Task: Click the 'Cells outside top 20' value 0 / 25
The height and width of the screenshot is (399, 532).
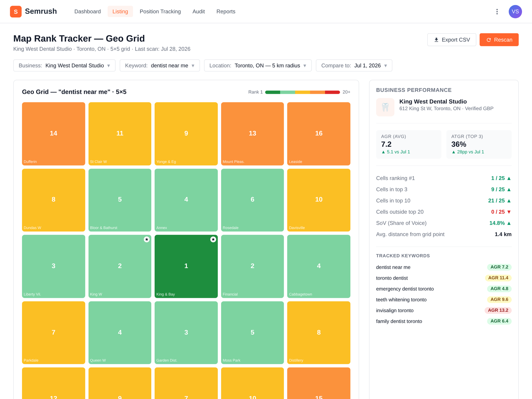Action: point(501,212)
